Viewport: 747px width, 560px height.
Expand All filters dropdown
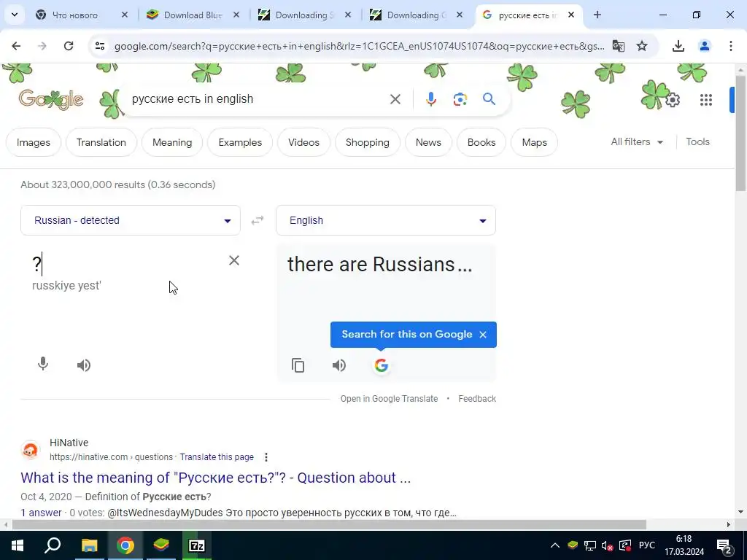click(x=637, y=142)
